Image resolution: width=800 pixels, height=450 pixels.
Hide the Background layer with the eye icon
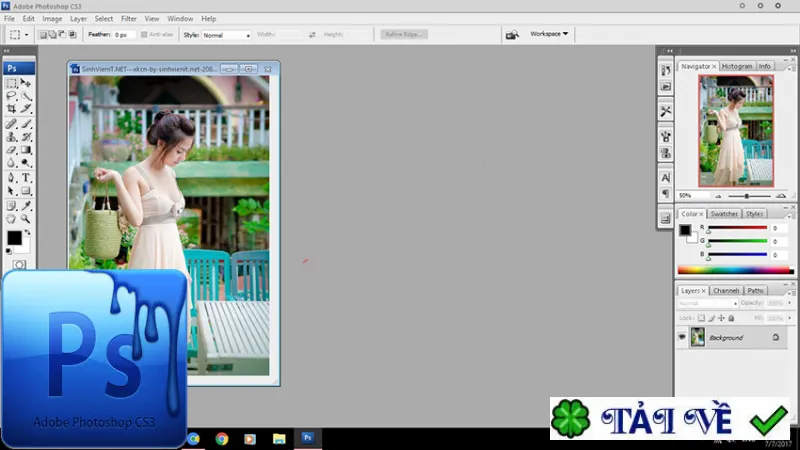coord(682,337)
